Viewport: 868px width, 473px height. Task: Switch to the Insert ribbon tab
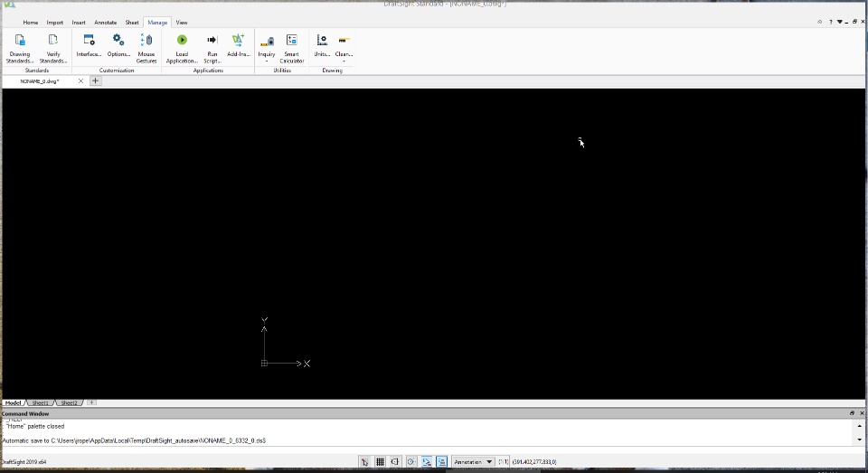[79, 23]
